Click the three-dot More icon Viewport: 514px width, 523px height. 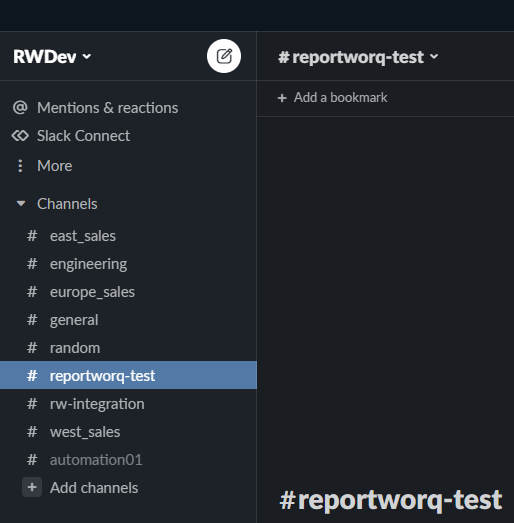pyautogui.click(x=20, y=166)
